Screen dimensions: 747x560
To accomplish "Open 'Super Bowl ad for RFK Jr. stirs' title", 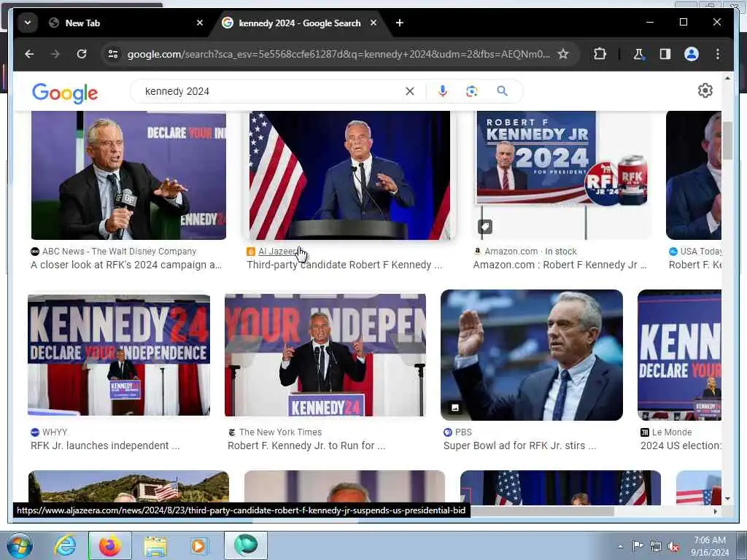I will tap(519, 446).
